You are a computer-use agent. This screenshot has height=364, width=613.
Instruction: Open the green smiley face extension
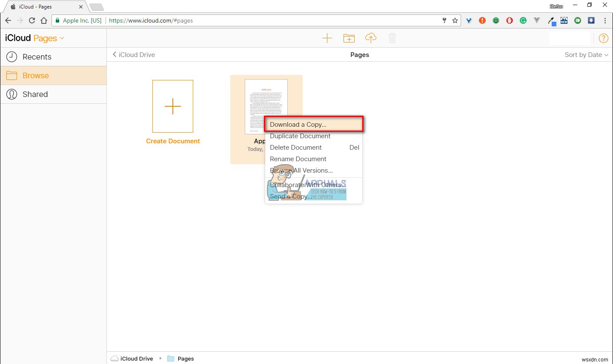(496, 20)
